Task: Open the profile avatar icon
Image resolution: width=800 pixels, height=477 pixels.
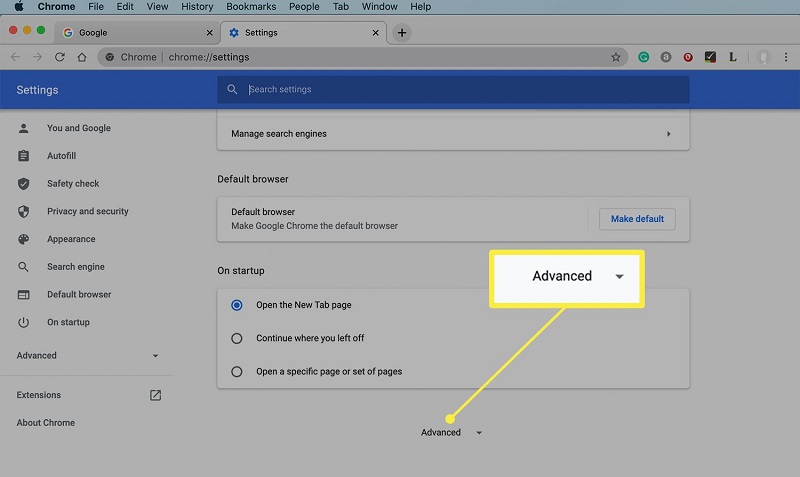Action: [763, 57]
